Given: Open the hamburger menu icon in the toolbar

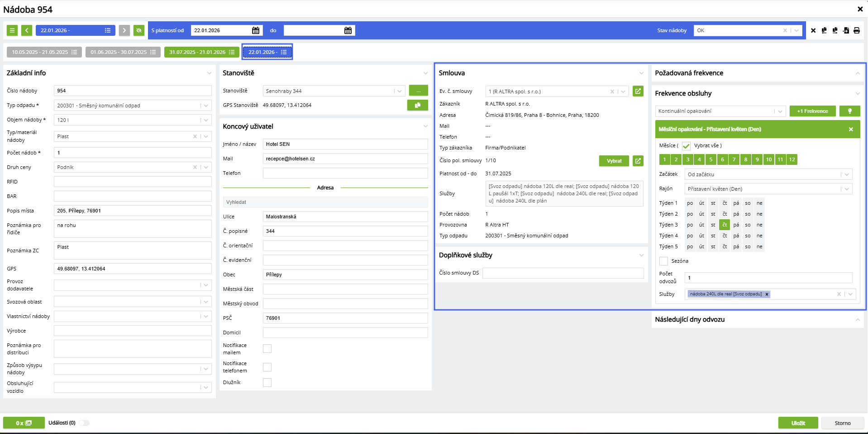Looking at the screenshot, I should click(12, 30).
